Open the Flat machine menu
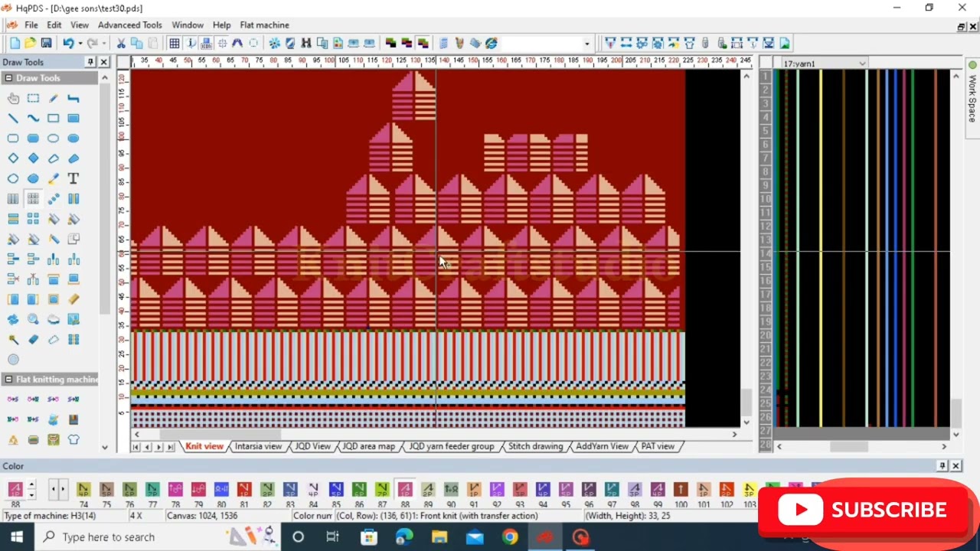This screenshot has height=551, width=980. point(264,25)
